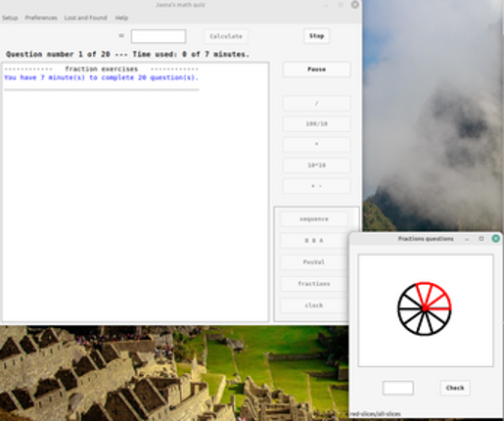Screen dimensions: 504x421
Task: Minimize the Fractions questions window
Action: click(467, 239)
